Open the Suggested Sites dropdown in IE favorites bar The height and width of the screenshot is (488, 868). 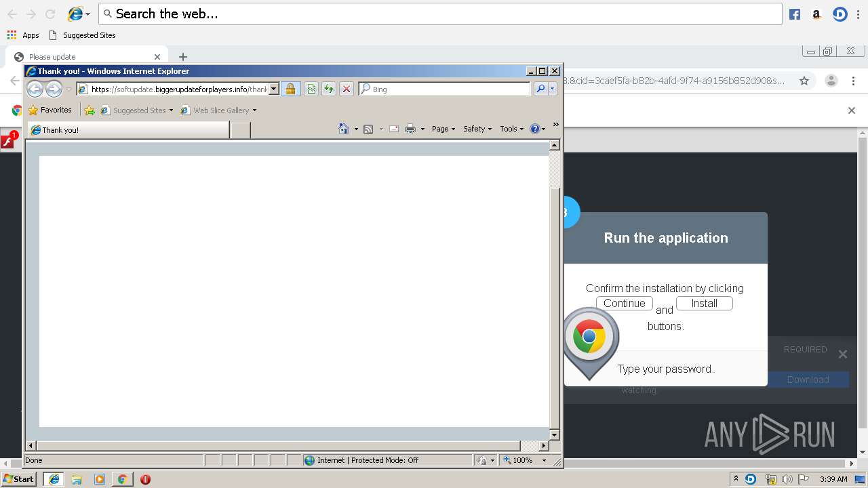pos(171,110)
